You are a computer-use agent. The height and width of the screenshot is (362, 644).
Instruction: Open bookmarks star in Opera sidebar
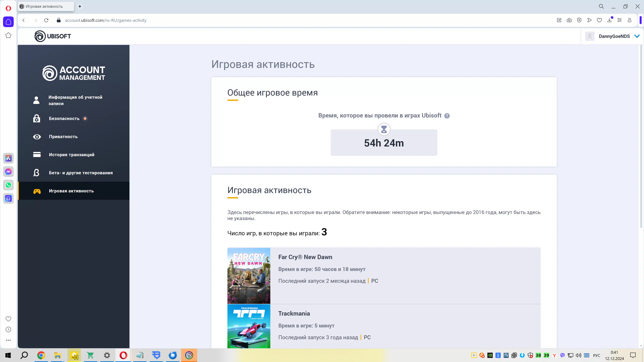(8, 35)
